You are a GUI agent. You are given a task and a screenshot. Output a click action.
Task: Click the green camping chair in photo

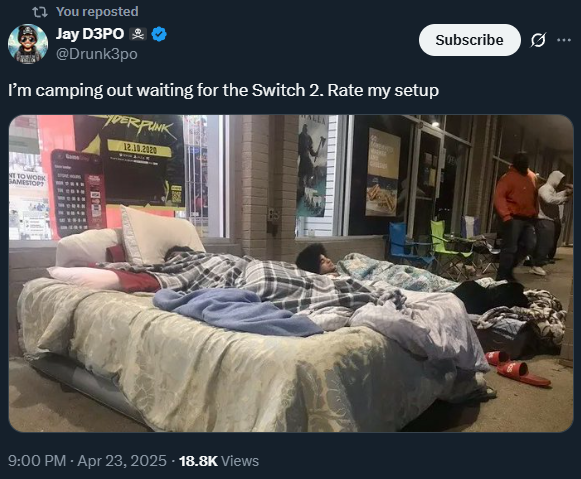(449, 246)
